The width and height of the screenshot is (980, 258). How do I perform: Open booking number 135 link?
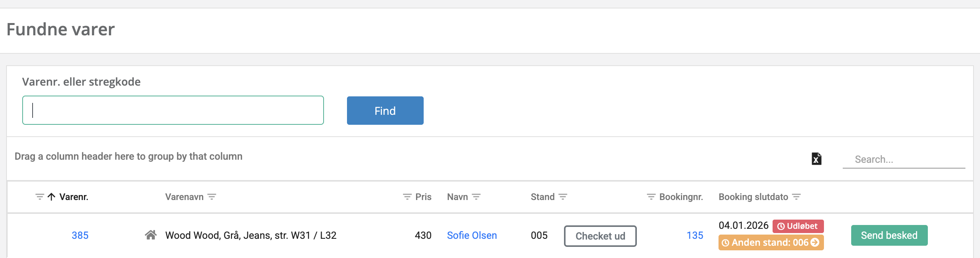pyautogui.click(x=695, y=235)
